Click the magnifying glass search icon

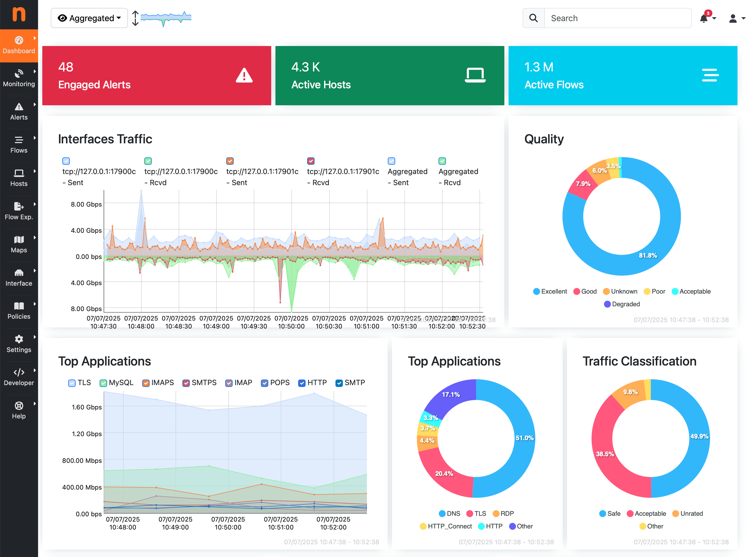(534, 18)
